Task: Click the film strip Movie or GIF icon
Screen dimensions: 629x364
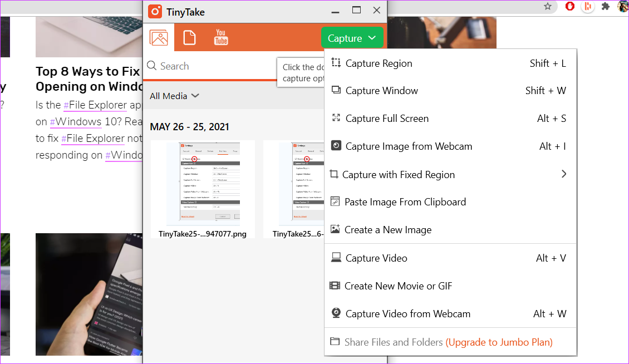Action: pos(335,286)
